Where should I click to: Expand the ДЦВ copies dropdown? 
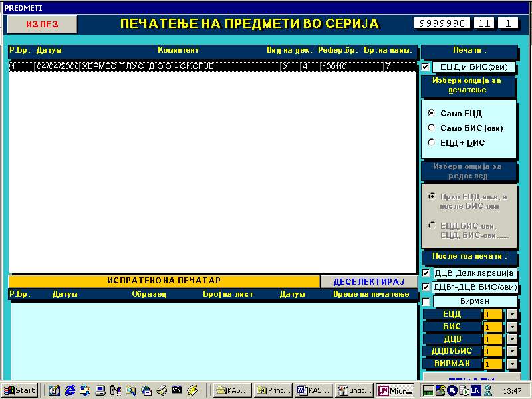click(x=511, y=339)
